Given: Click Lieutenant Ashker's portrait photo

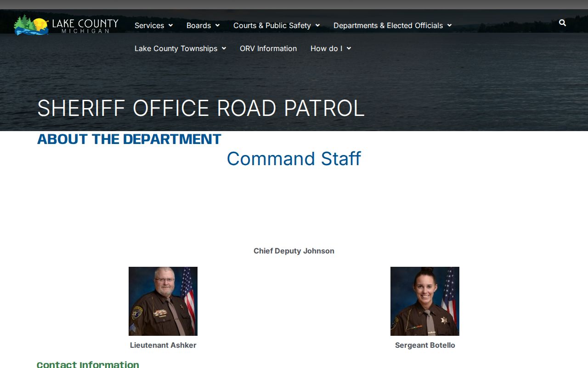Looking at the screenshot, I should click(x=163, y=301).
